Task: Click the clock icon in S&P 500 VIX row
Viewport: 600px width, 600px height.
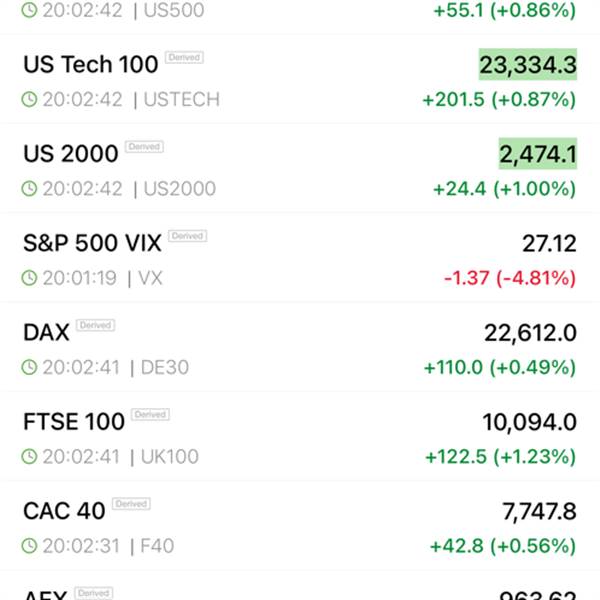Action: 30,278
